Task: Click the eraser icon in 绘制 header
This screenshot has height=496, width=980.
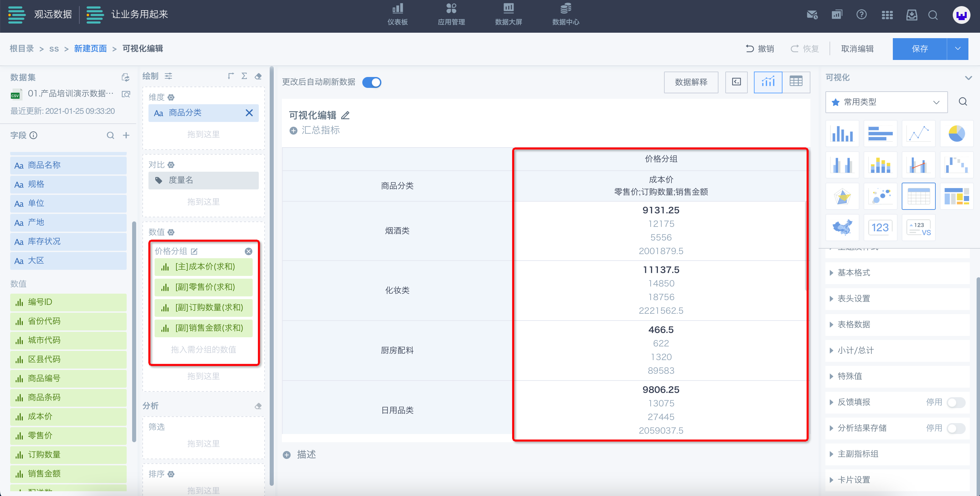Action: click(x=258, y=76)
